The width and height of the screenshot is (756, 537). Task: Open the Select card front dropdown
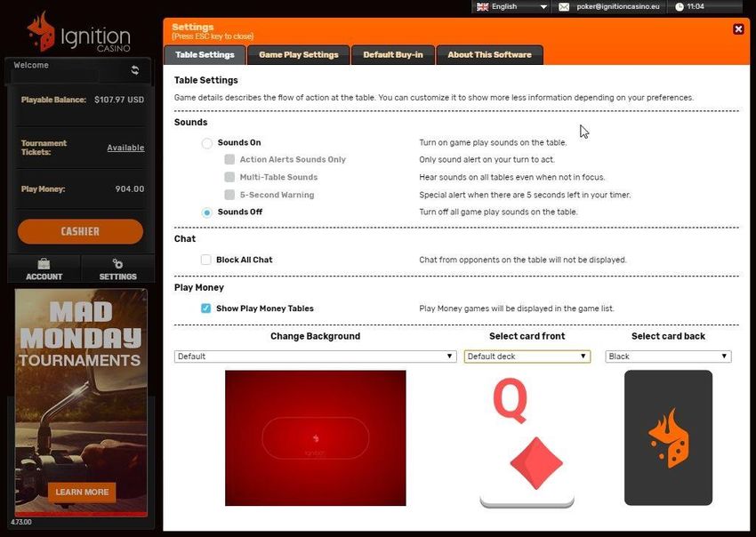click(x=527, y=357)
